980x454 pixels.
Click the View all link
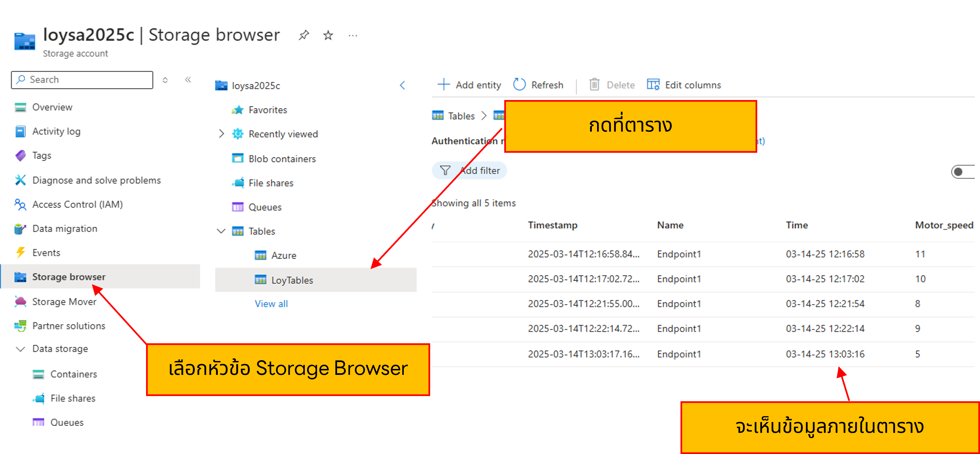(271, 304)
